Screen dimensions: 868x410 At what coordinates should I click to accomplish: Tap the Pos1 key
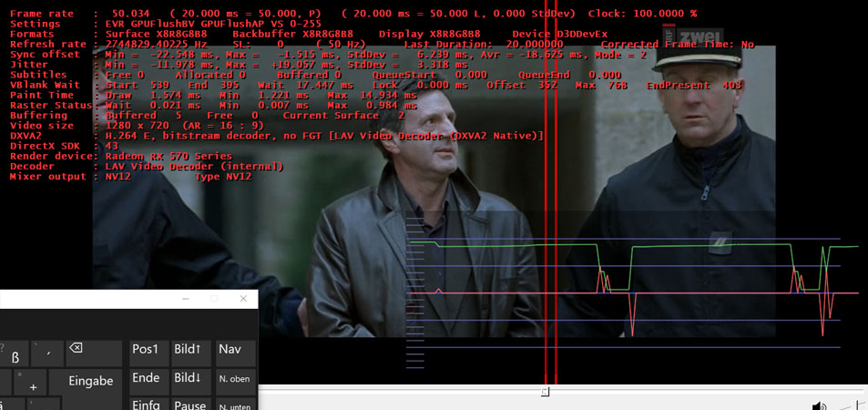148,354
